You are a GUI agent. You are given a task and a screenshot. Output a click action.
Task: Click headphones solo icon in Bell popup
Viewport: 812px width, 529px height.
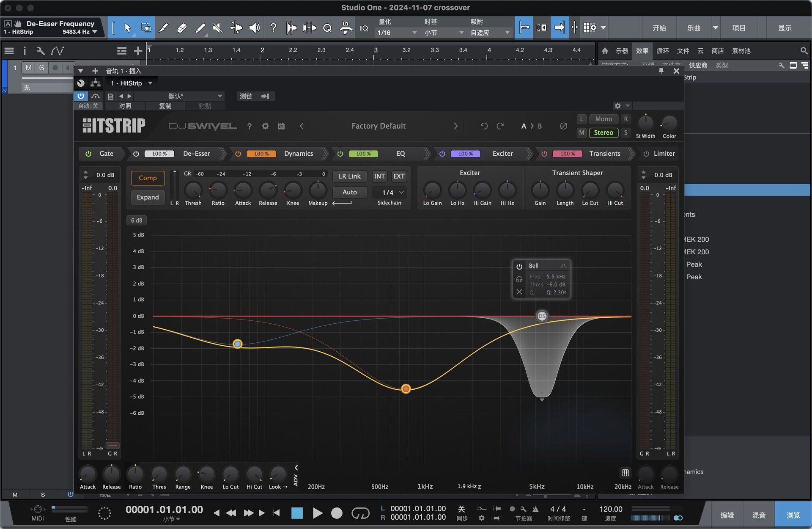(x=519, y=280)
